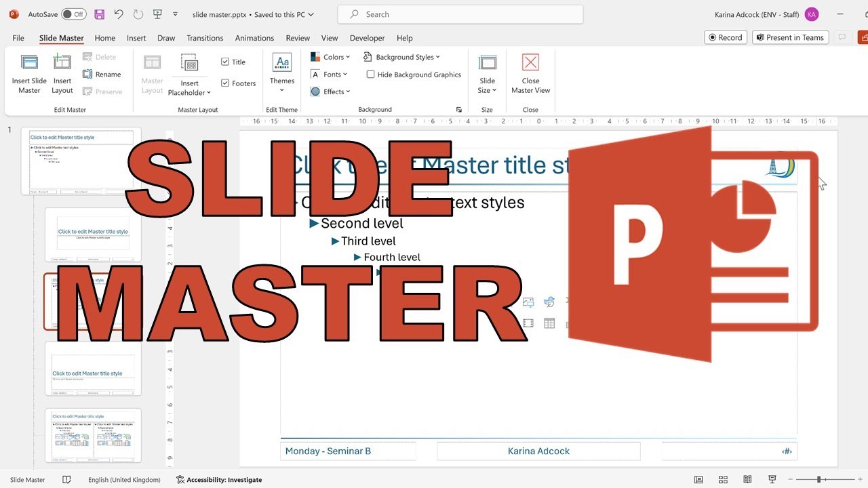Click Accessibility: Investigate in status bar
The width and height of the screenshot is (868, 488).
(219, 479)
